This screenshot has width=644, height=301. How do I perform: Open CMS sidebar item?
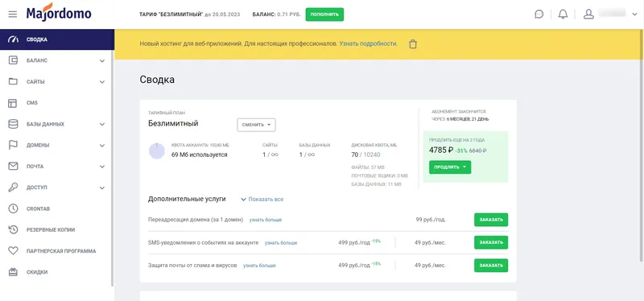pyautogui.click(x=56, y=103)
